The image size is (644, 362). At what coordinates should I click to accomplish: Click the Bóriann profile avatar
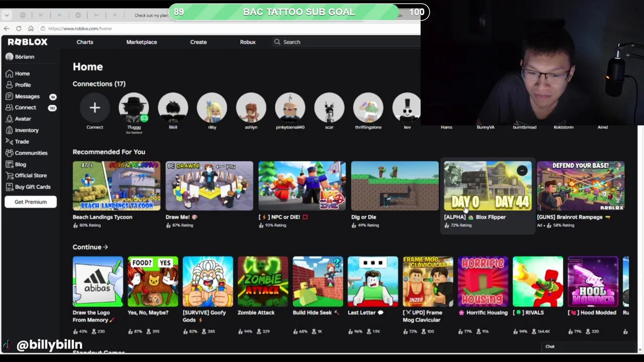coord(9,57)
